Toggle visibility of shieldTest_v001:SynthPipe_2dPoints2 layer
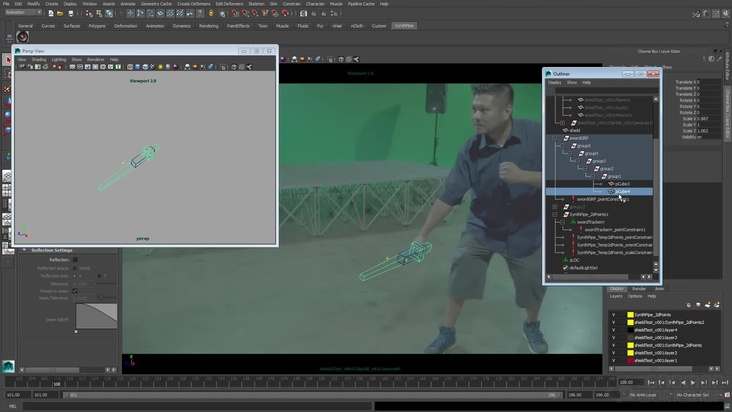Image resolution: width=732 pixels, height=412 pixels. tap(613, 322)
